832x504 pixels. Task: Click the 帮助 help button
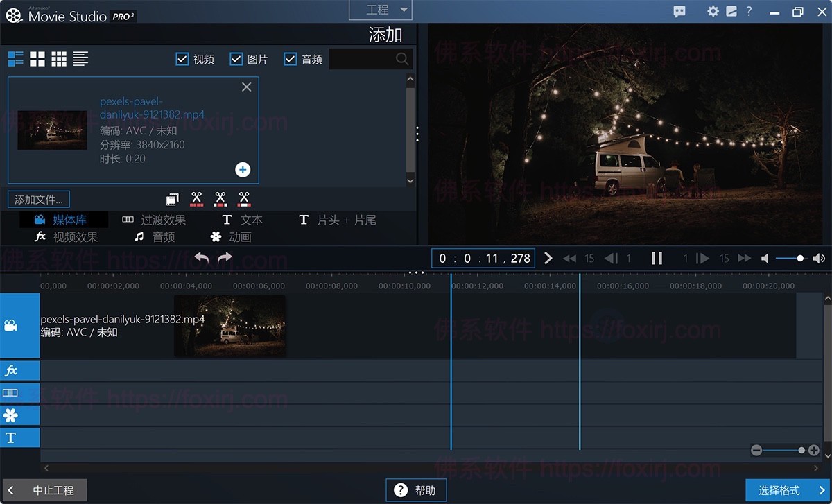pyautogui.click(x=416, y=490)
